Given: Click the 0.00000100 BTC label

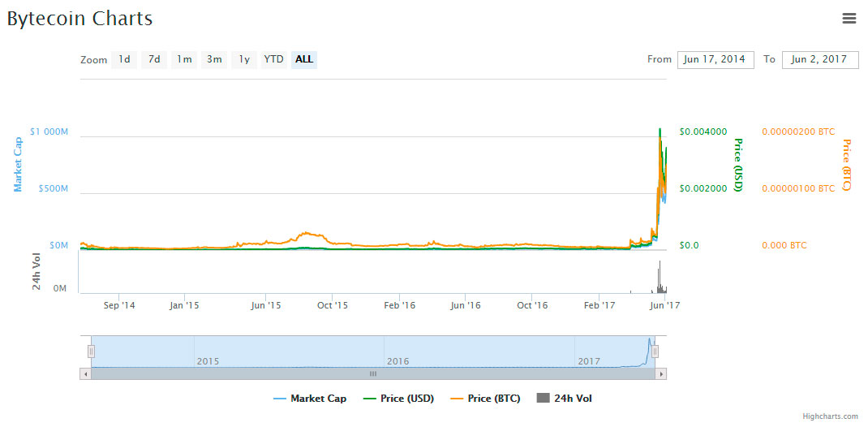Looking at the screenshot, I should (x=798, y=188).
